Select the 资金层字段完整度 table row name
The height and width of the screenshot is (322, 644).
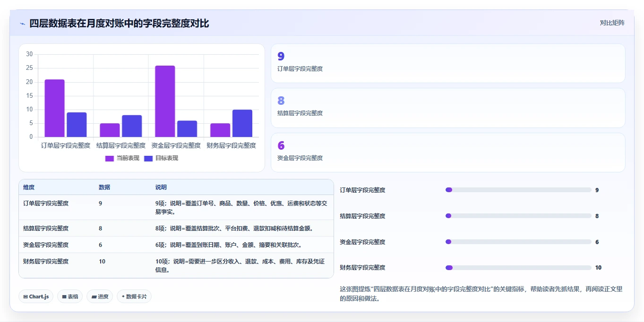[46, 245]
